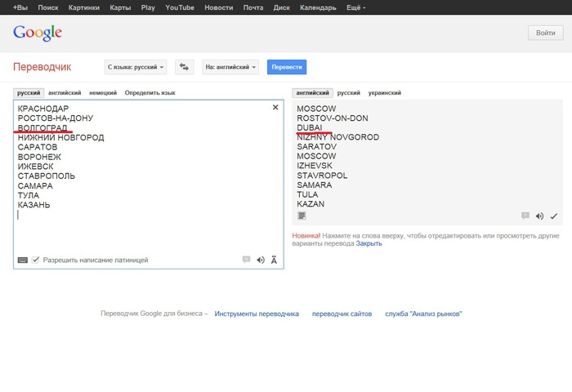Toggle 'Разрешить написание латиницей' checkbox
572x392 pixels.
[x=35, y=260]
